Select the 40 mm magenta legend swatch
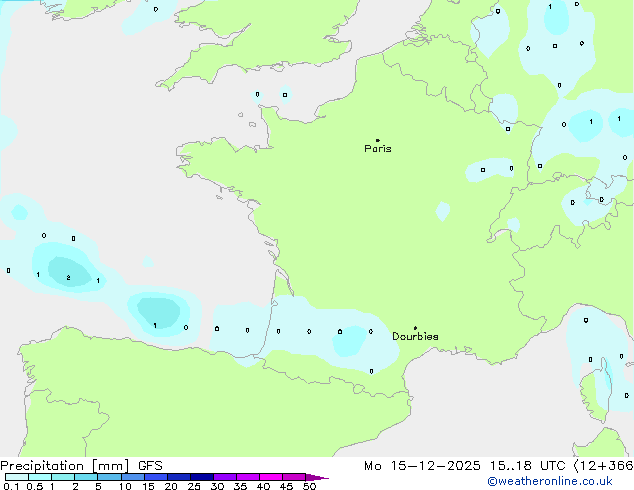 271,477
